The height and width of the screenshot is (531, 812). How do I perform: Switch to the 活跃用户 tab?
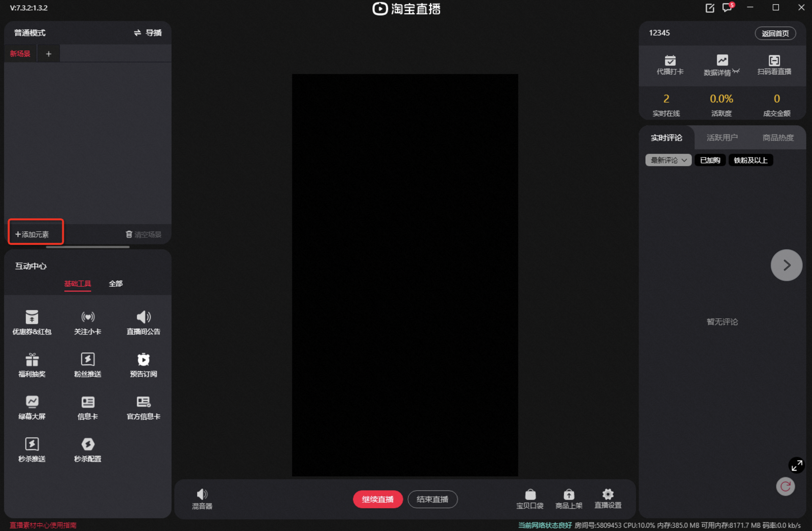[x=722, y=137]
